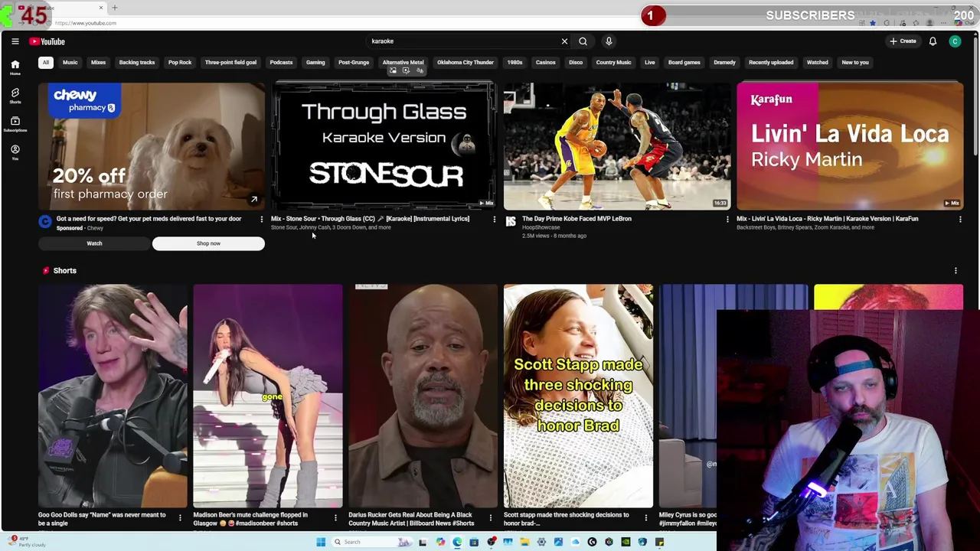The height and width of the screenshot is (551, 980).
Task: Select the Podcasts filter chip
Action: [281, 63]
